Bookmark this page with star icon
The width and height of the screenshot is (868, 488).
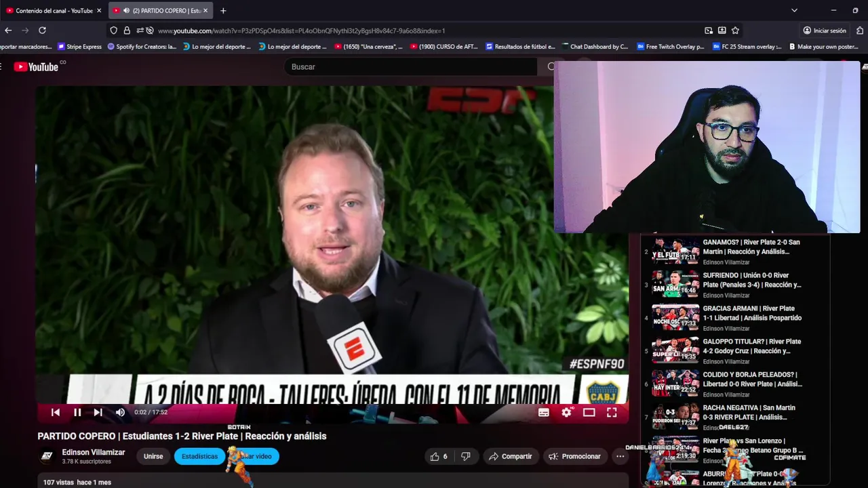(x=735, y=30)
